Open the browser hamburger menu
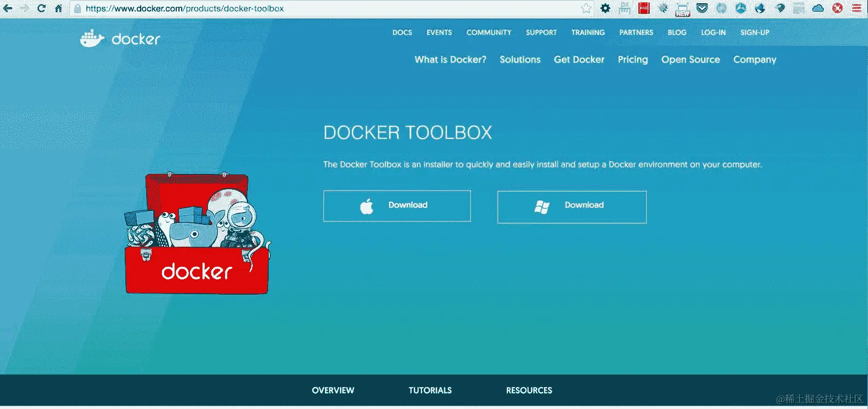Screen dimensions: 868x409 click(857, 8)
